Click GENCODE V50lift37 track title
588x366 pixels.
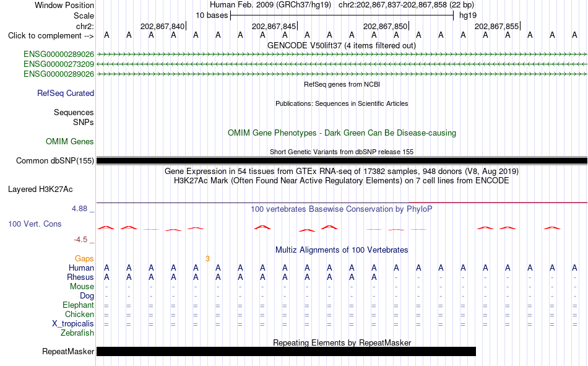click(341, 45)
